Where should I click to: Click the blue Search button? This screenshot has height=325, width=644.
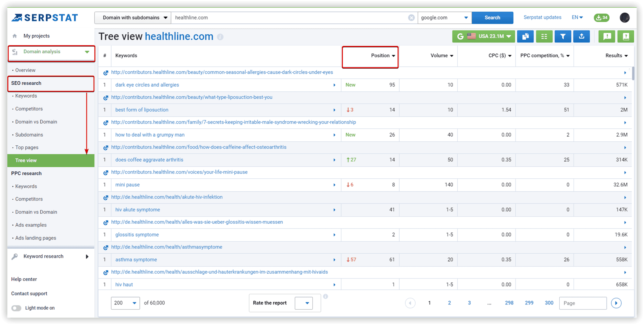pos(492,18)
